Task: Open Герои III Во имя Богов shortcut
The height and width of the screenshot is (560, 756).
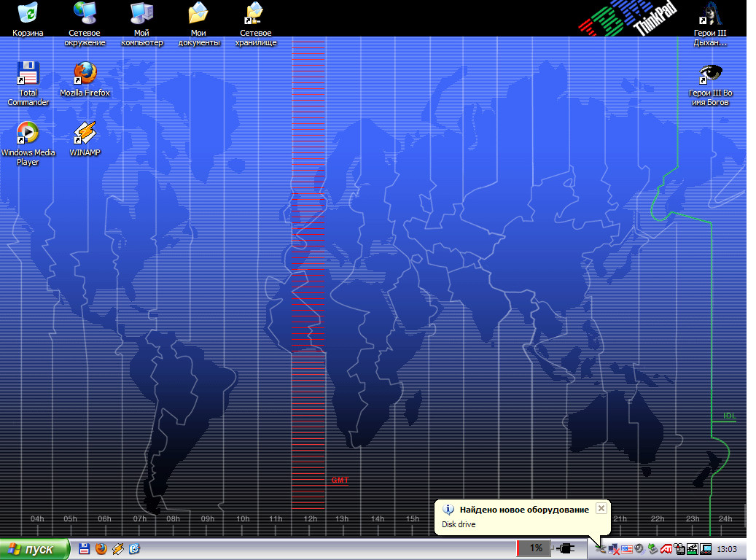Action: 710,74
